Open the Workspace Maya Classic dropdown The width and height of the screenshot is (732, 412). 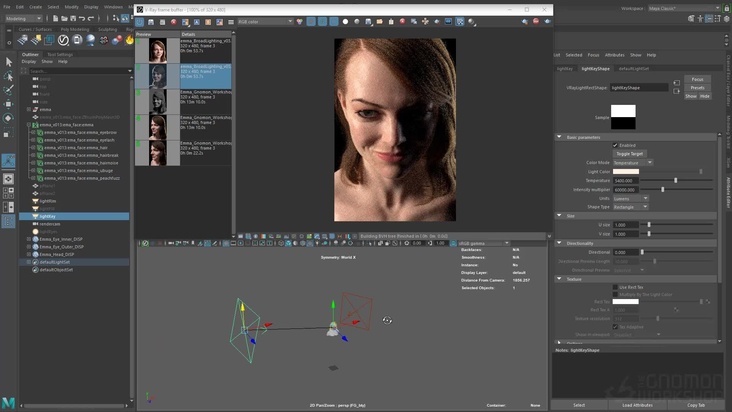(684, 8)
